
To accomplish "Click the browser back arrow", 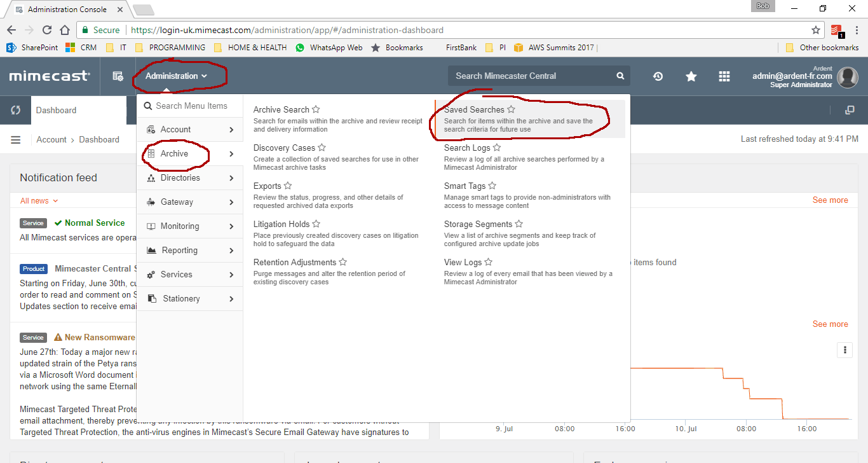I will tap(11, 30).
